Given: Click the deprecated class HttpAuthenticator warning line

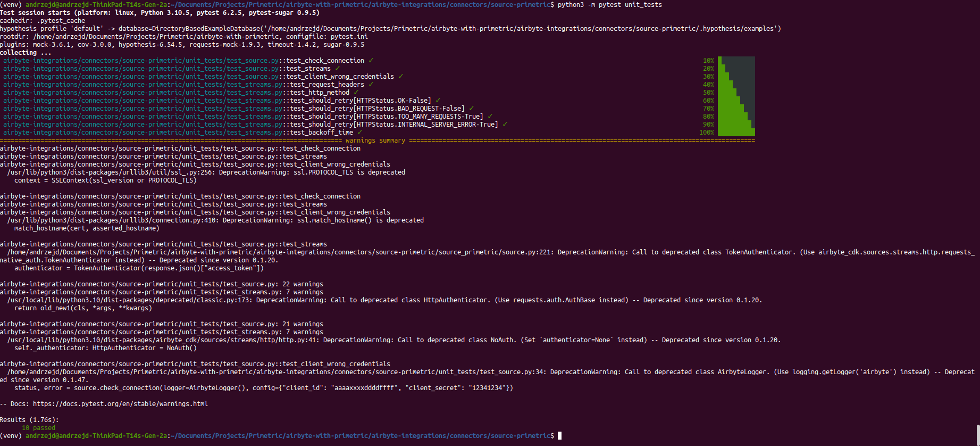Looking at the screenshot, I should pos(384,300).
